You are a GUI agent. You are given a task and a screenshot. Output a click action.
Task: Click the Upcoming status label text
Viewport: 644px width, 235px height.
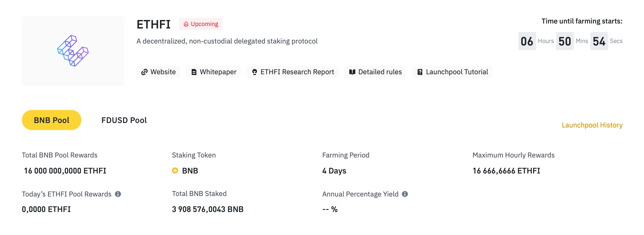[x=204, y=24]
